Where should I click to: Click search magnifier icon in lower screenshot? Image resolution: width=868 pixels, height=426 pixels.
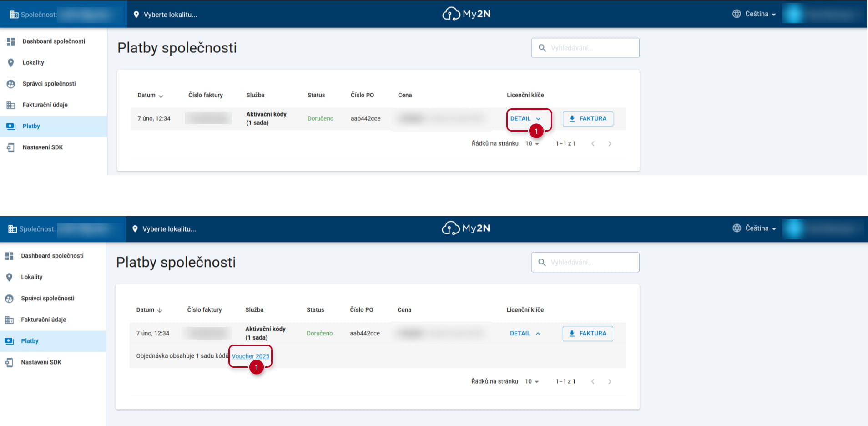pos(542,263)
